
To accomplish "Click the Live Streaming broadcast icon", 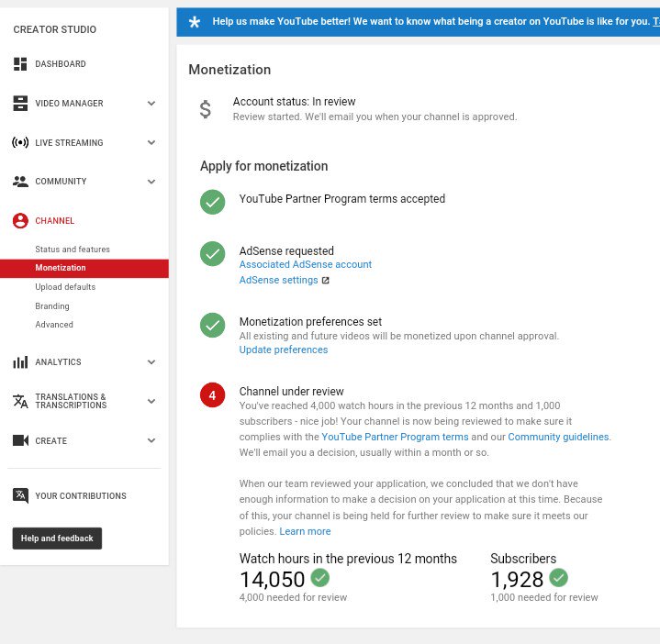I will pyautogui.click(x=20, y=142).
